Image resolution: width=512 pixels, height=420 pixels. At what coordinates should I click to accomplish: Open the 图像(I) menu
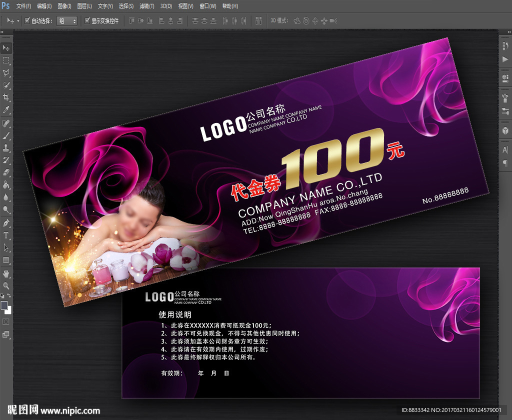pos(64,6)
